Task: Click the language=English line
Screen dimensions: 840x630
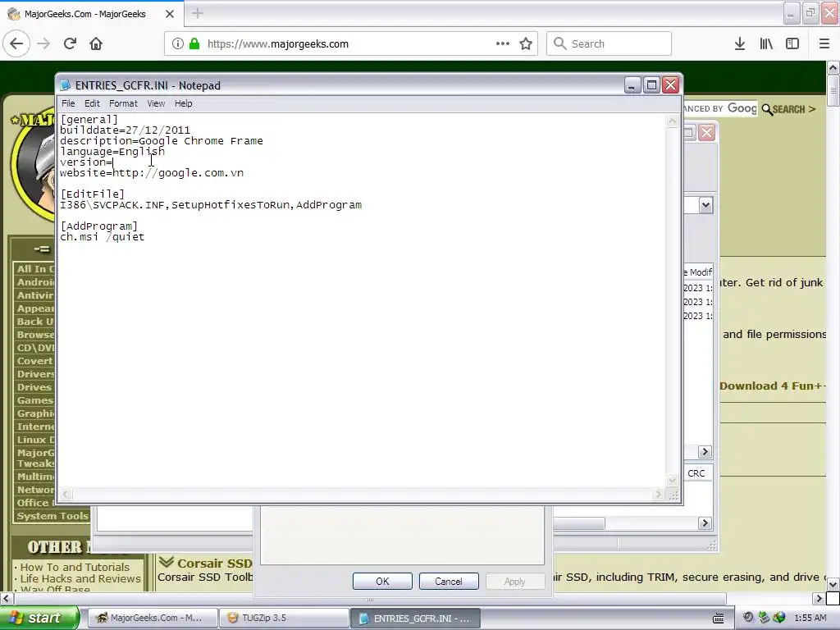Action: click(112, 152)
